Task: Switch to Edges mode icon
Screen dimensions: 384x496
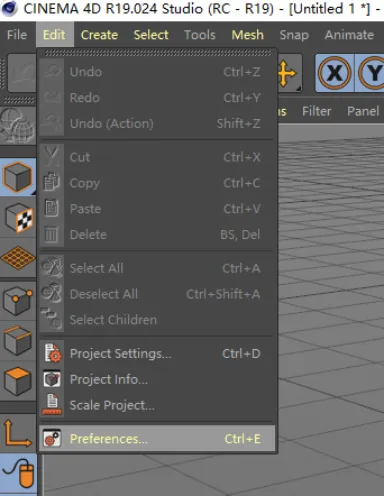Action: click(x=18, y=341)
